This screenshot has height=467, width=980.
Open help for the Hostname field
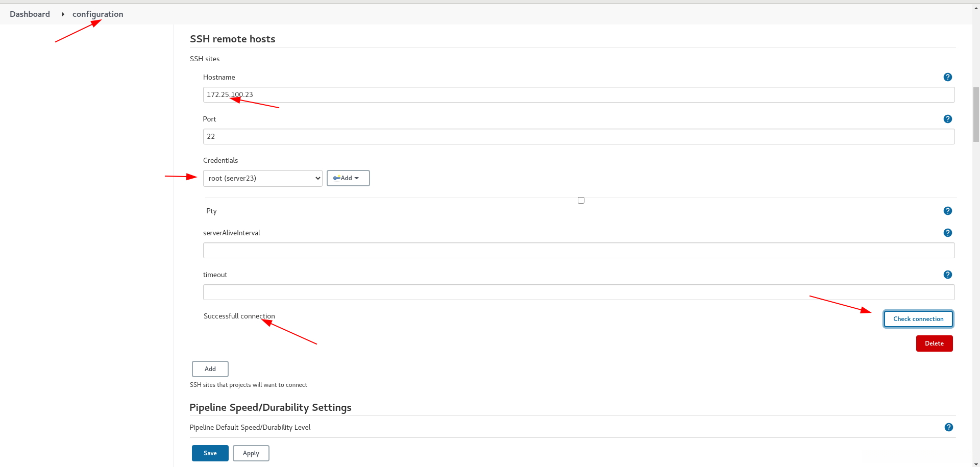[947, 77]
